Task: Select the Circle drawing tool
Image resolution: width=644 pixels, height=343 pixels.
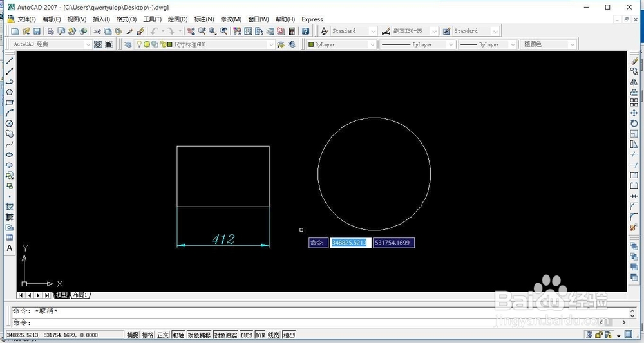Action: point(9,124)
